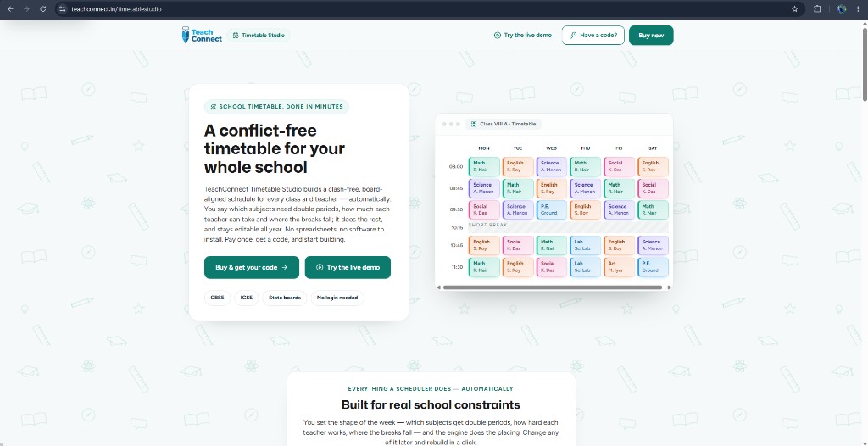Select Wednesday 08:45 English S. Roy cell
The width and height of the screenshot is (868, 446).
coord(552,188)
